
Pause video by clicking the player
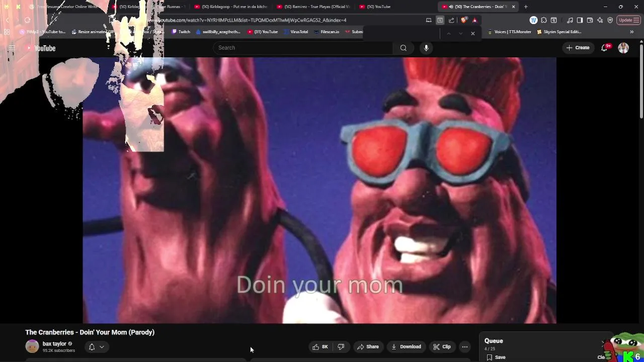319,190
